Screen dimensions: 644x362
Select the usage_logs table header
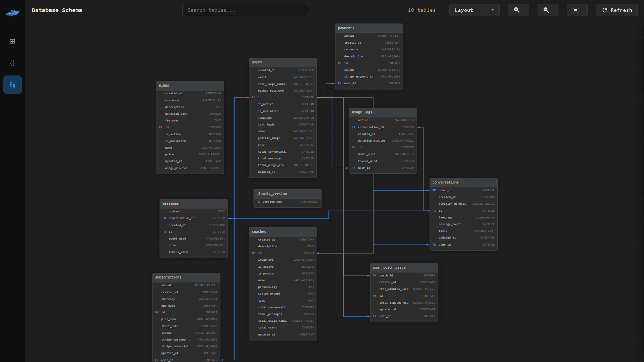click(x=383, y=112)
